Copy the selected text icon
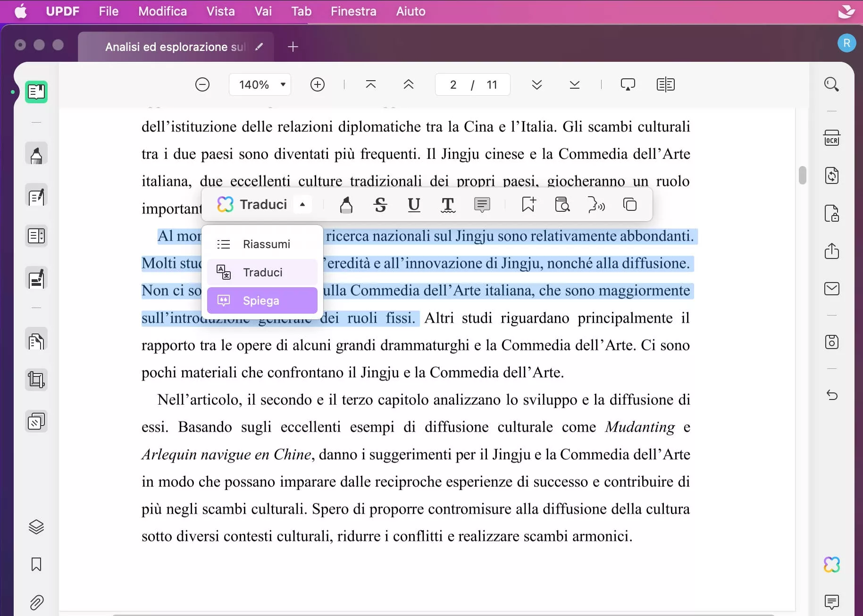Image resolution: width=863 pixels, height=616 pixels. tap(630, 205)
